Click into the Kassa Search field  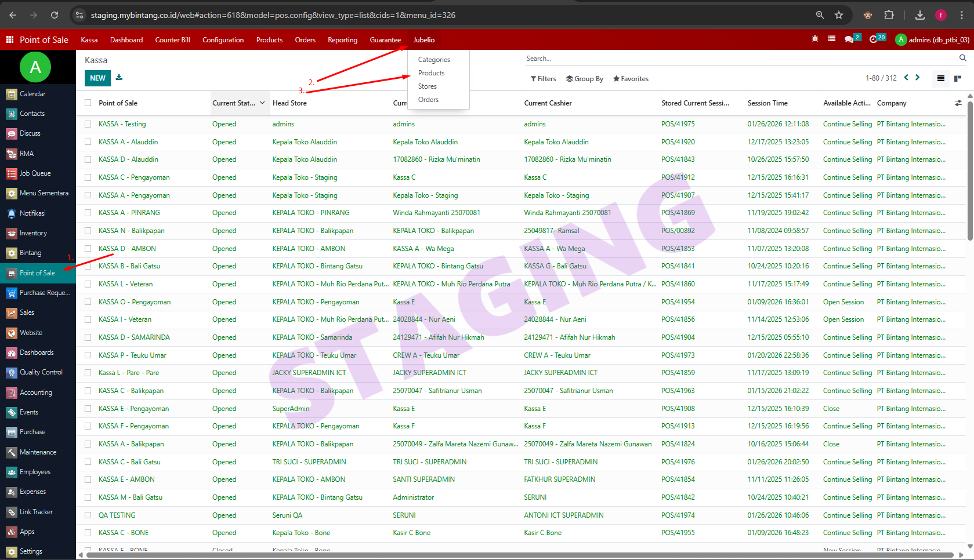click(740, 59)
